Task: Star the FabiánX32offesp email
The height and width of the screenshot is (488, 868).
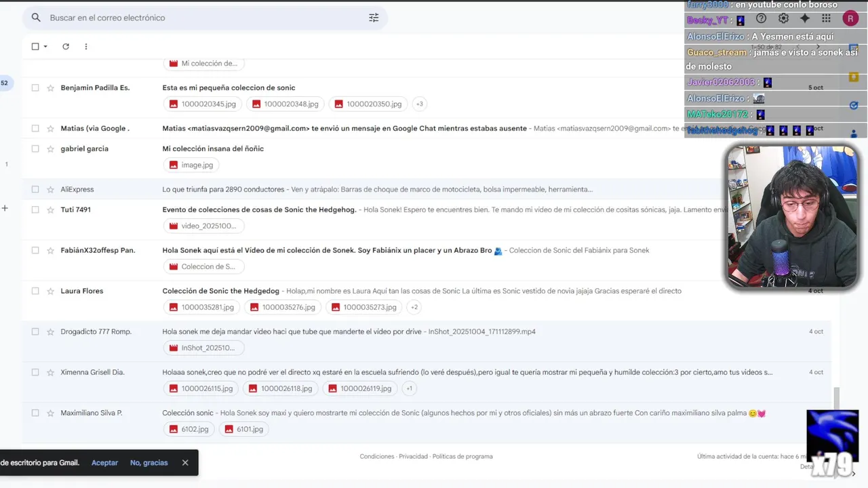Action: pyautogui.click(x=50, y=251)
